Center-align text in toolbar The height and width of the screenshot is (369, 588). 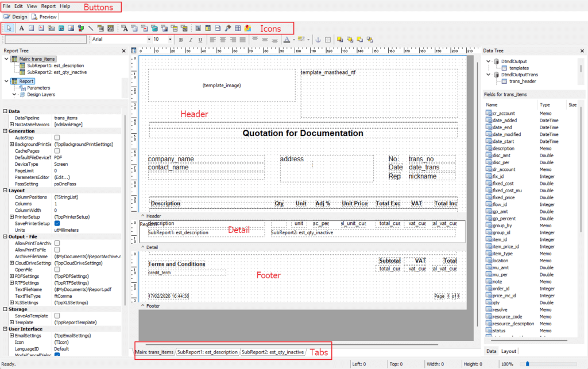tap(221, 40)
